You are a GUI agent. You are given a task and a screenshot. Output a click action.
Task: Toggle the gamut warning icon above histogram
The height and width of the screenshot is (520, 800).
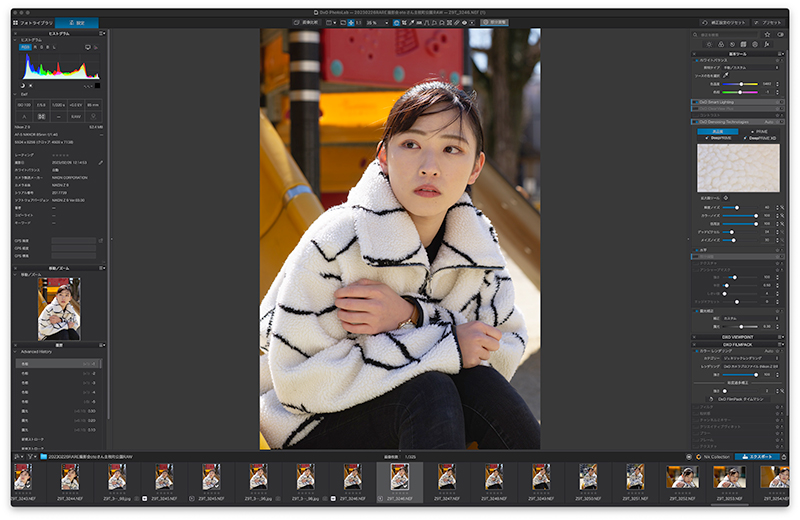[95, 47]
